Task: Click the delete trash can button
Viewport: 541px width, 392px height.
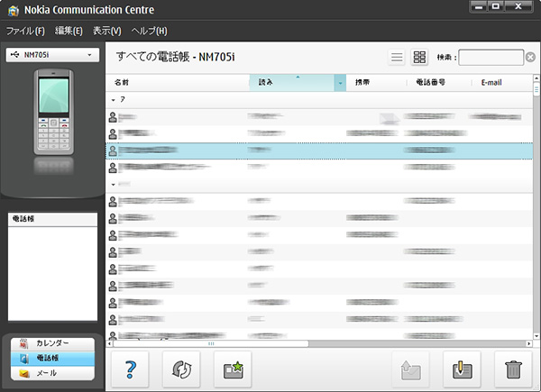Action: 513,369
